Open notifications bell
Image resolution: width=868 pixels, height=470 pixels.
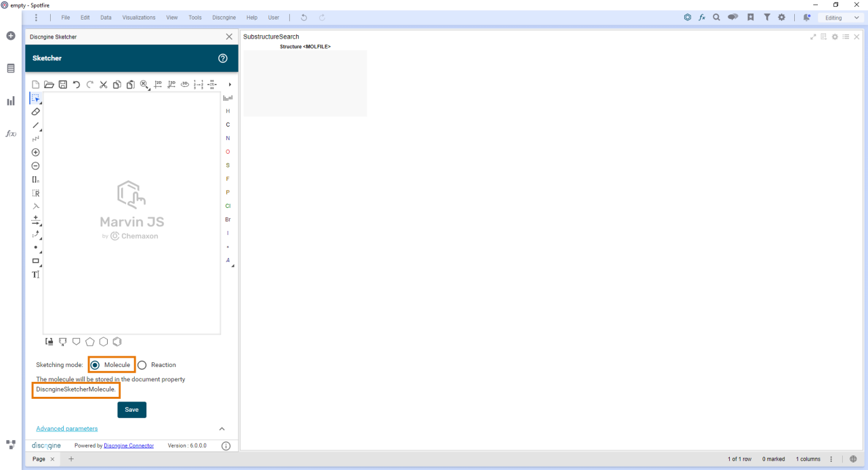(x=806, y=18)
